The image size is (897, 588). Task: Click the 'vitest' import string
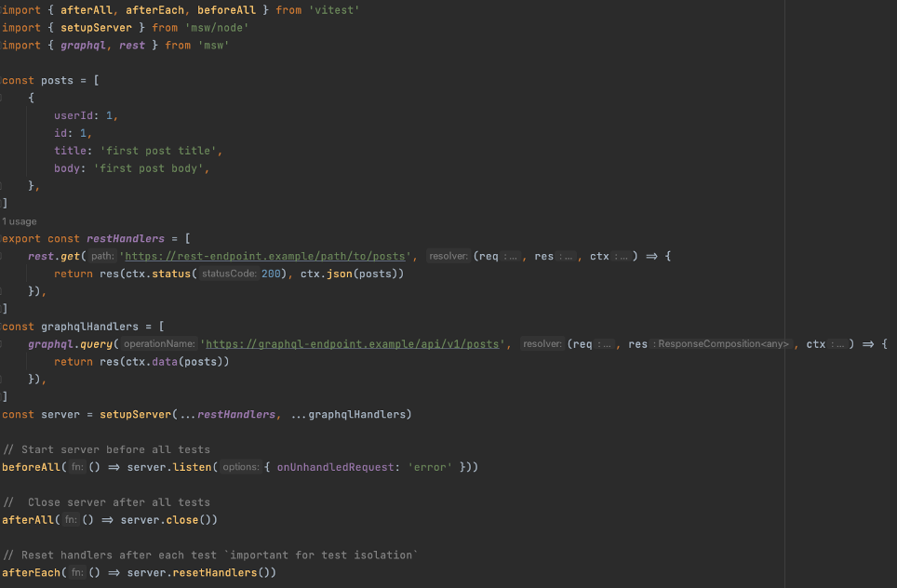click(337, 9)
